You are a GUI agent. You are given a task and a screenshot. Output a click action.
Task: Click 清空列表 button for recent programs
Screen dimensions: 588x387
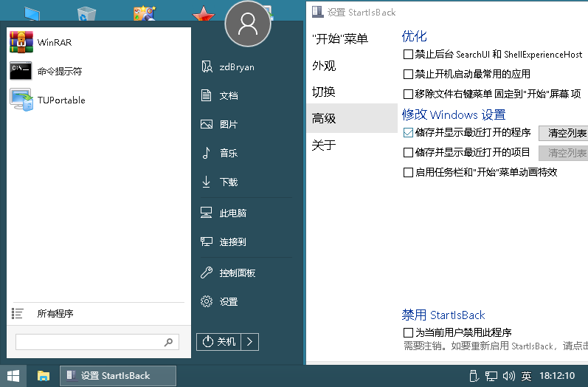[x=566, y=133]
